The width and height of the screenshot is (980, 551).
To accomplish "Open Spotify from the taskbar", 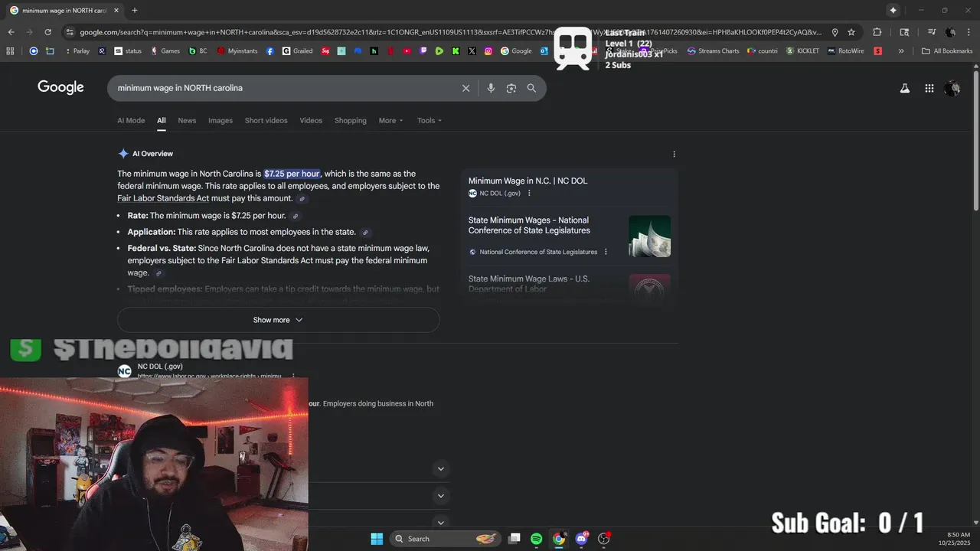I will [537, 539].
